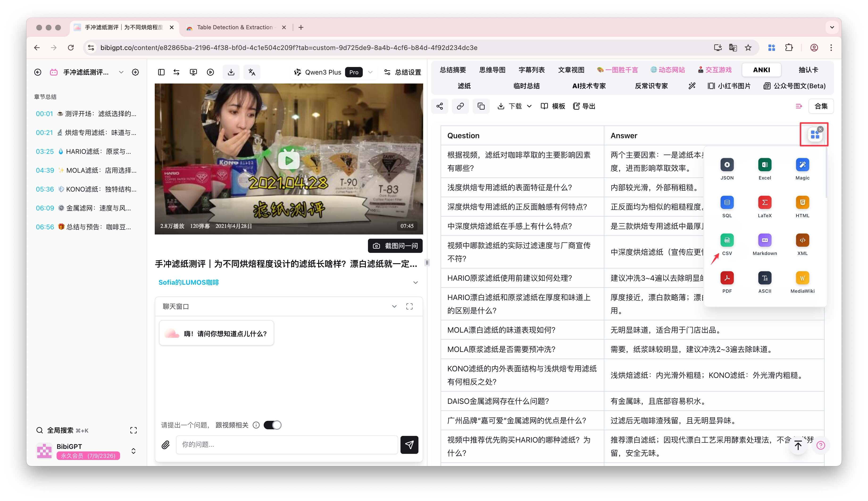Select the Markdown export option
The width and height of the screenshot is (868, 501).
[764, 241]
